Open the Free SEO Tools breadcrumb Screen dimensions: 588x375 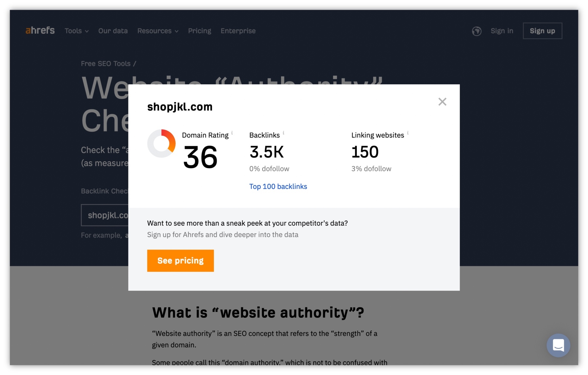(x=105, y=63)
